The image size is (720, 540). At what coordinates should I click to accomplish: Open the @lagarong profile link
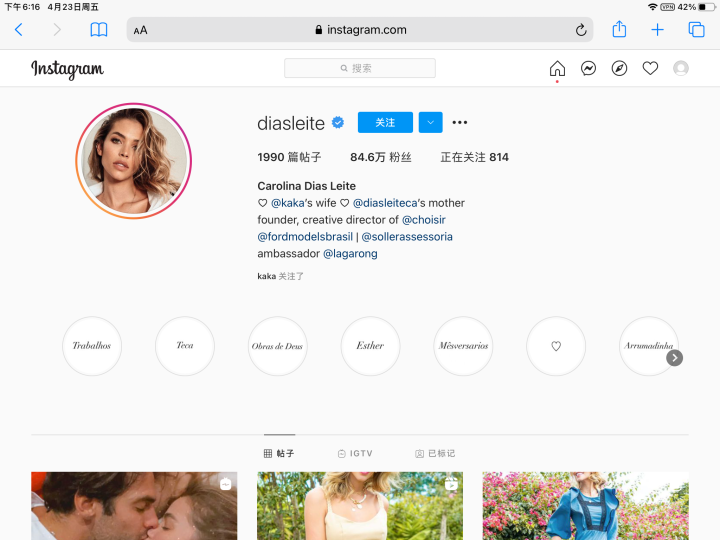tap(350, 254)
